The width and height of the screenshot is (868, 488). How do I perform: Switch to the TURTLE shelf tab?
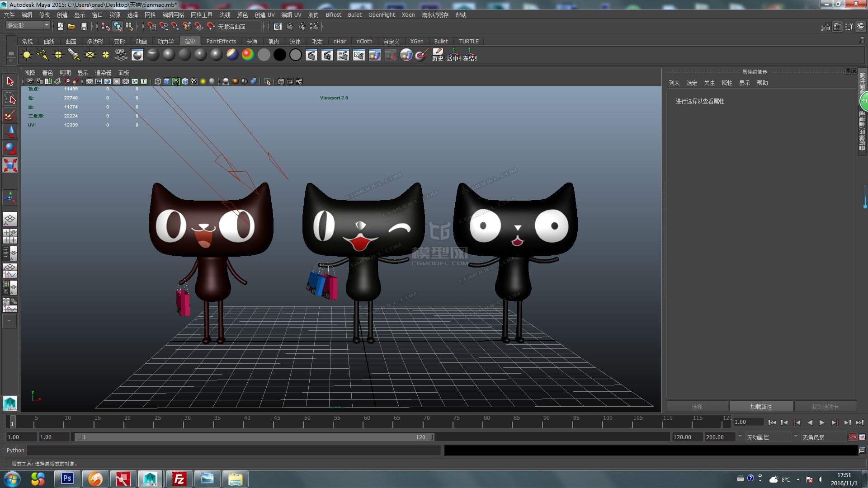pyautogui.click(x=469, y=41)
